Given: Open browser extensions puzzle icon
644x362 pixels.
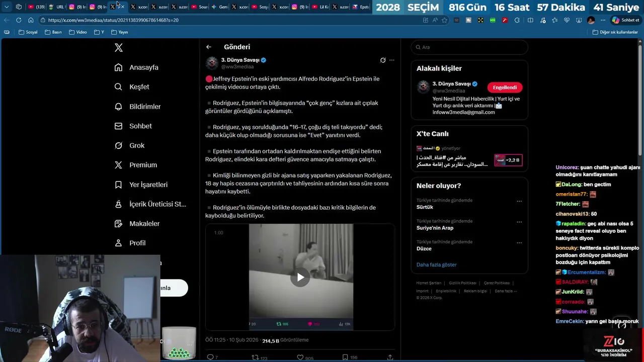Looking at the screenshot, I should (517, 20).
